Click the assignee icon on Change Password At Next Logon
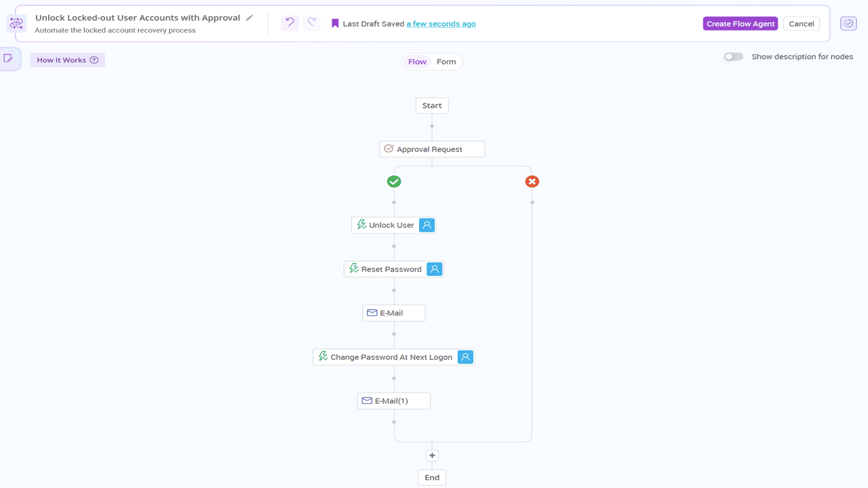868x488 pixels. pos(465,357)
